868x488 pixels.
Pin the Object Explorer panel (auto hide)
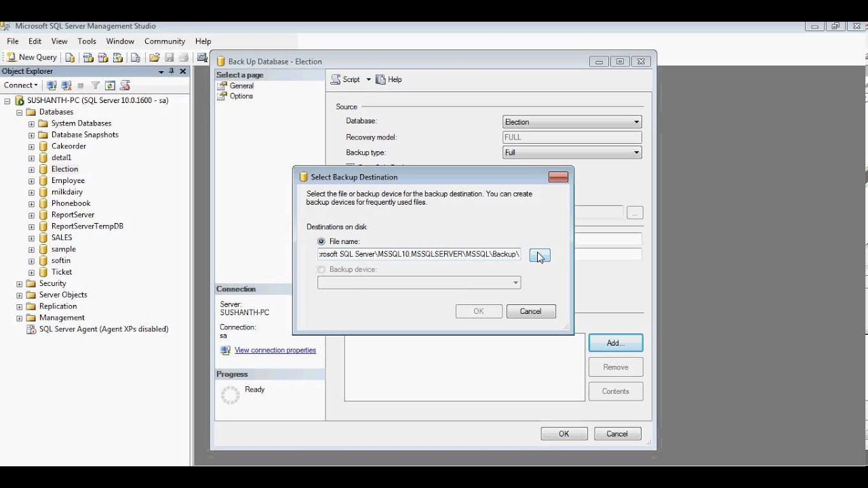[172, 71]
